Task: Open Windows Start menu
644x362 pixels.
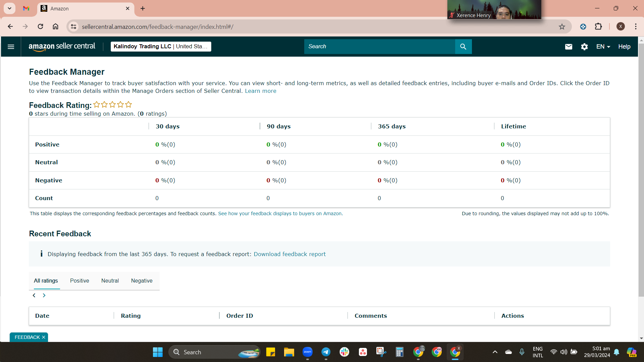Action: [158, 352]
